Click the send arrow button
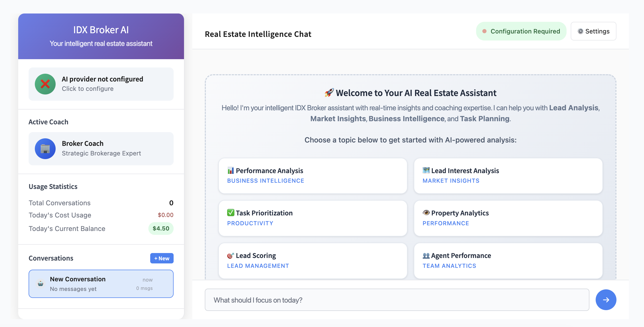Viewport: 644px width, 327px height. point(606,300)
